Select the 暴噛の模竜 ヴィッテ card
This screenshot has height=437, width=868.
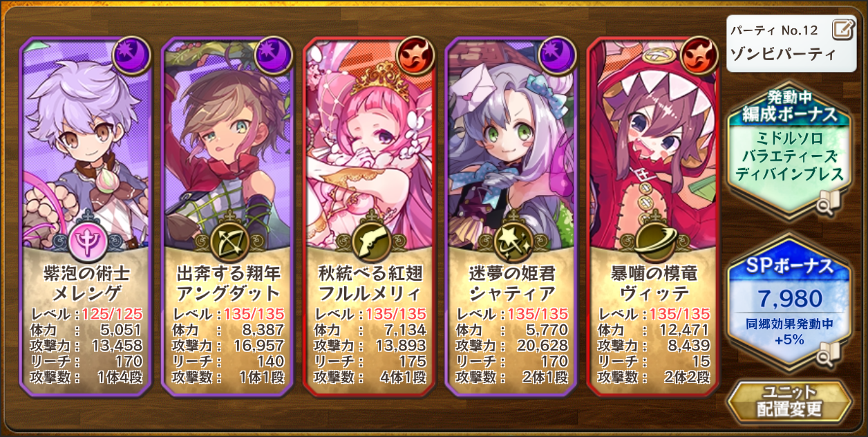(653, 216)
